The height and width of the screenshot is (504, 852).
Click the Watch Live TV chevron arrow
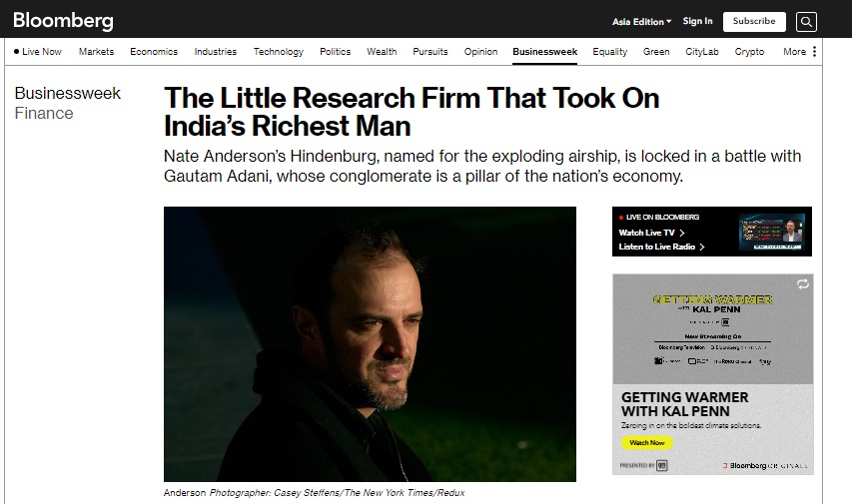coord(682,233)
